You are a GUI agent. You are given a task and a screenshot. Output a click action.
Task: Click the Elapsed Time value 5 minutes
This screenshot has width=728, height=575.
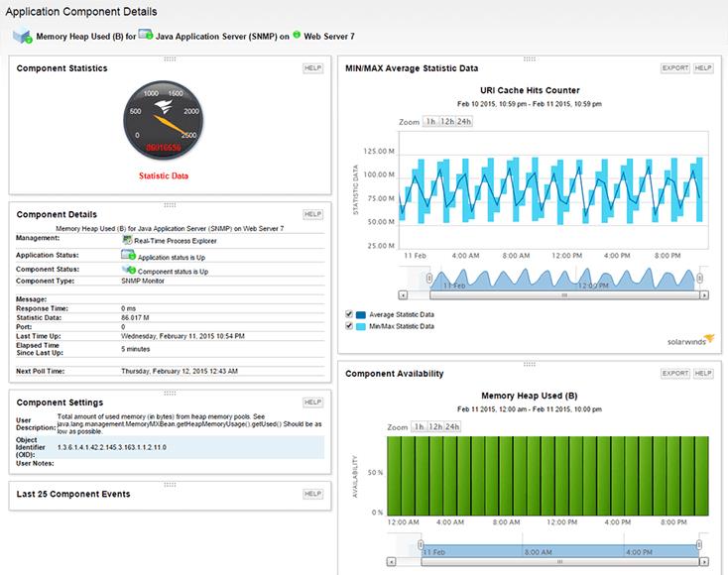(x=136, y=349)
